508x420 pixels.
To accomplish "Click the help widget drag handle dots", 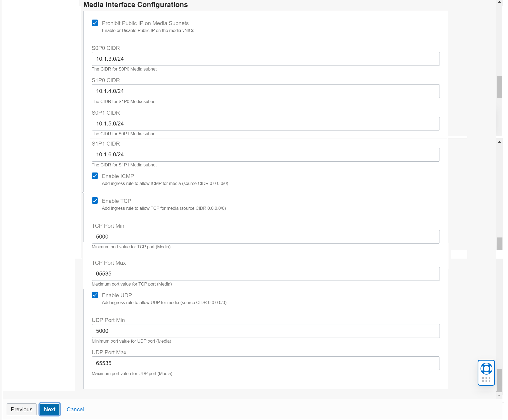I will (x=486, y=380).
